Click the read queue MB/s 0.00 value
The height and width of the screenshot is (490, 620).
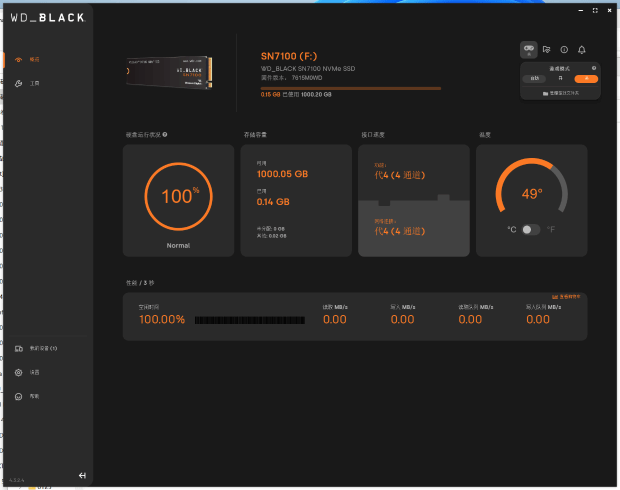tap(470, 320)
